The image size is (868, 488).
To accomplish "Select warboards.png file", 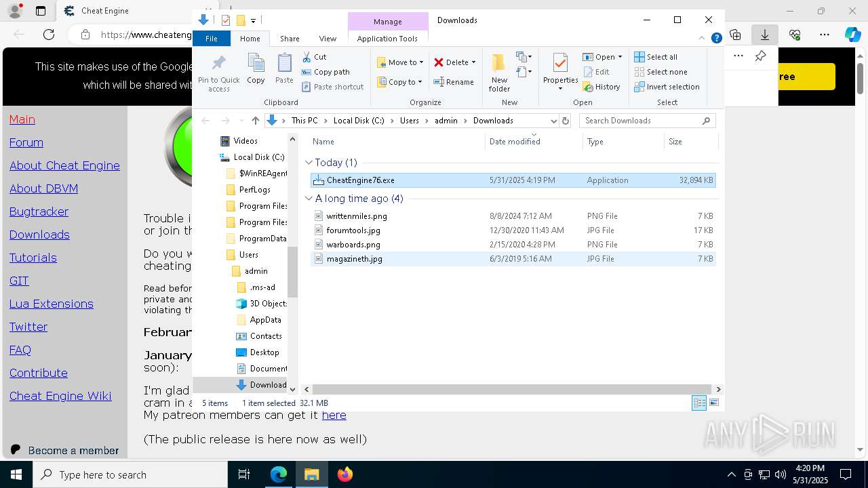I will (x=513, y=245).
